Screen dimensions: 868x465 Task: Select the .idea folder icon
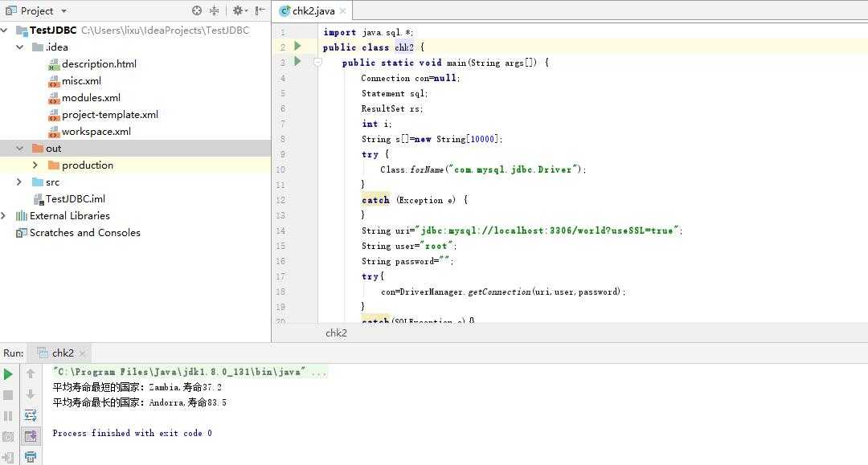coord(38,47)
